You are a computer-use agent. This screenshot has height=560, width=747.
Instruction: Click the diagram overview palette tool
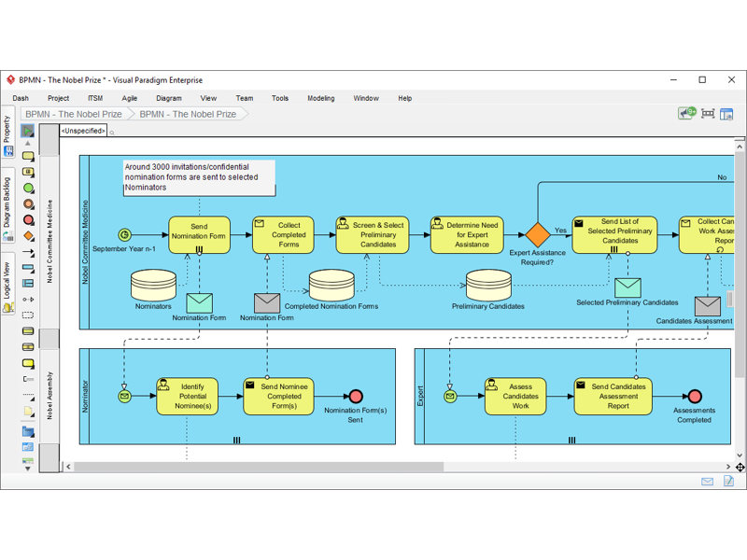(x=28, y=447)
